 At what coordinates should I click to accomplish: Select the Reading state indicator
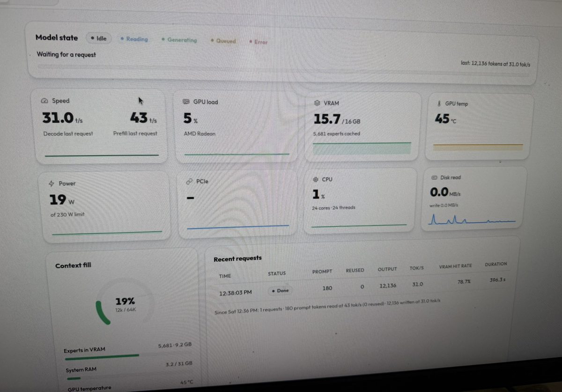coord(134,39)
